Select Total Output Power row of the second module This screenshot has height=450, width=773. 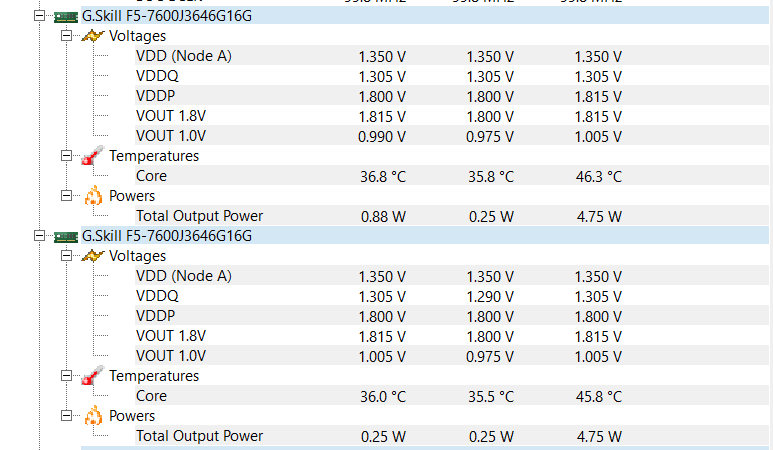pos(452,435)
